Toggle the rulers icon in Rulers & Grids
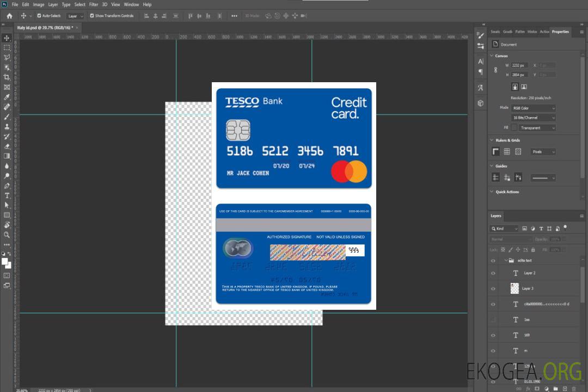 tap(495, 151)
